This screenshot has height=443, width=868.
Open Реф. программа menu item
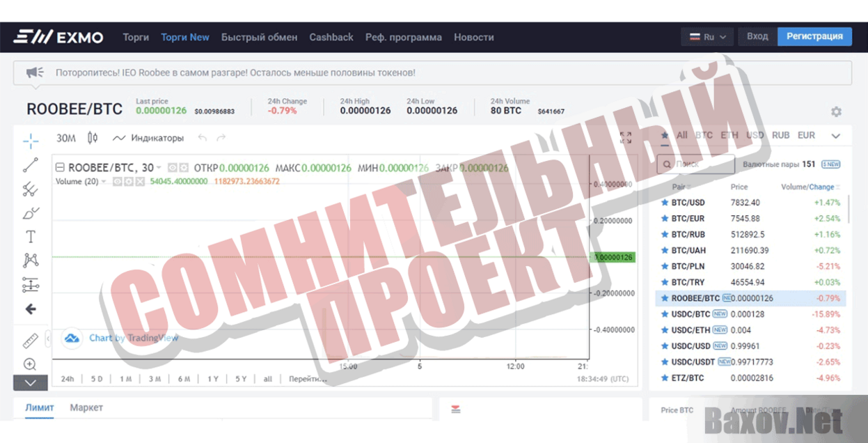coord(404,37)
